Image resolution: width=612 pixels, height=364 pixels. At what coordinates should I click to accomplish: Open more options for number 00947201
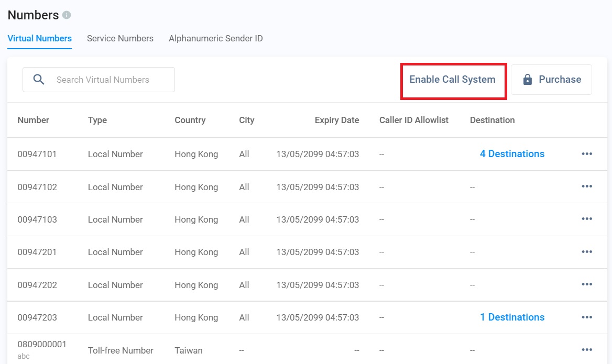click(587, 252)
